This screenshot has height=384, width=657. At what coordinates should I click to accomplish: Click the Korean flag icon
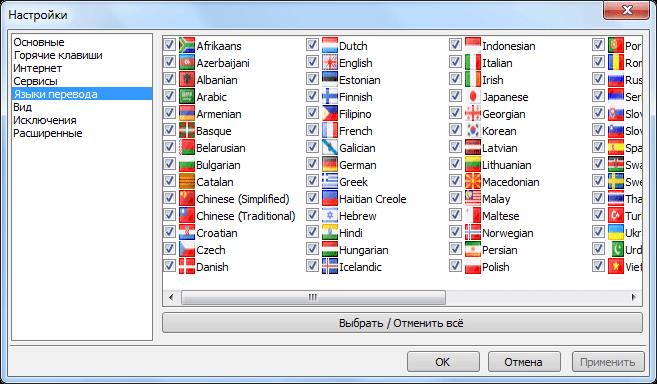coord(473,130)
